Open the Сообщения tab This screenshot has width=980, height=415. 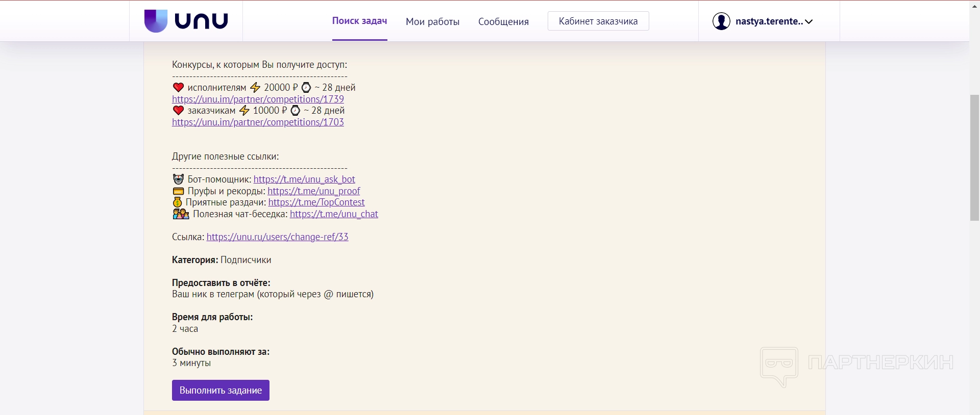click(x=503, y=21)
